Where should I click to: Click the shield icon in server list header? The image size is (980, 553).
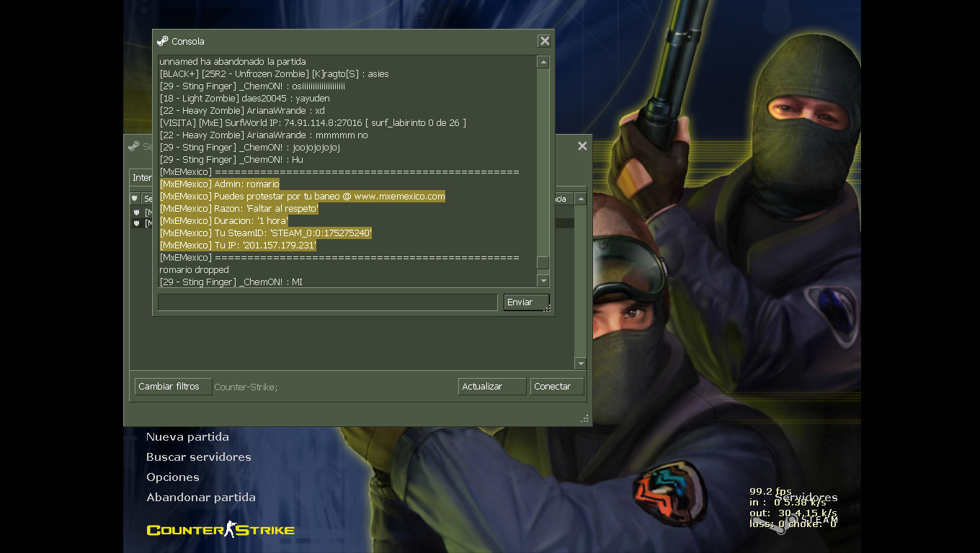(x=134, y=199)
